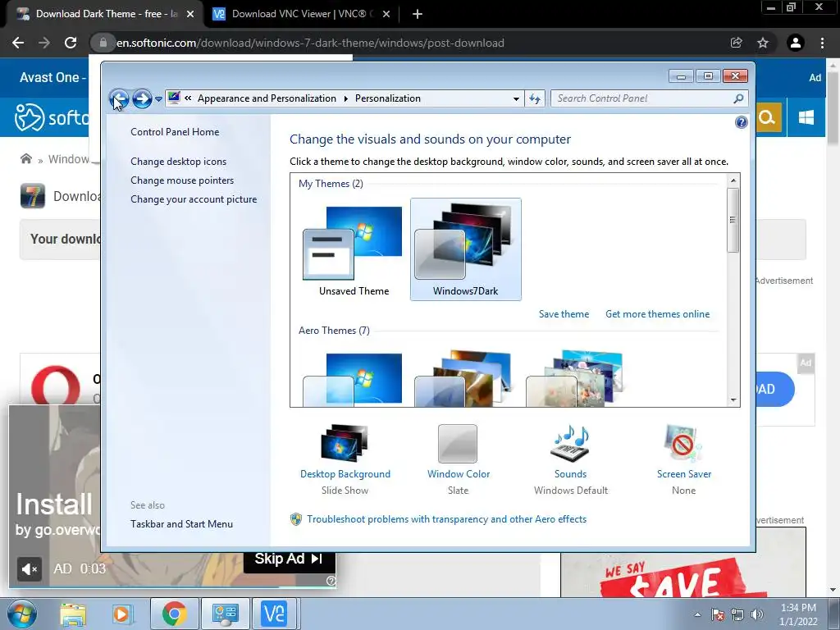Click Chrome back arrow

[x=18, y=43]
